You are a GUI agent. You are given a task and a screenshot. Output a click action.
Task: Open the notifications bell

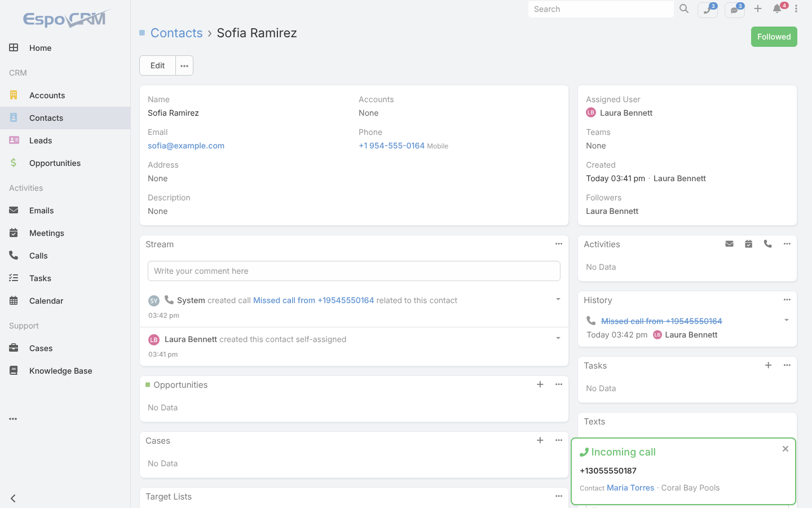coord(778,9)
